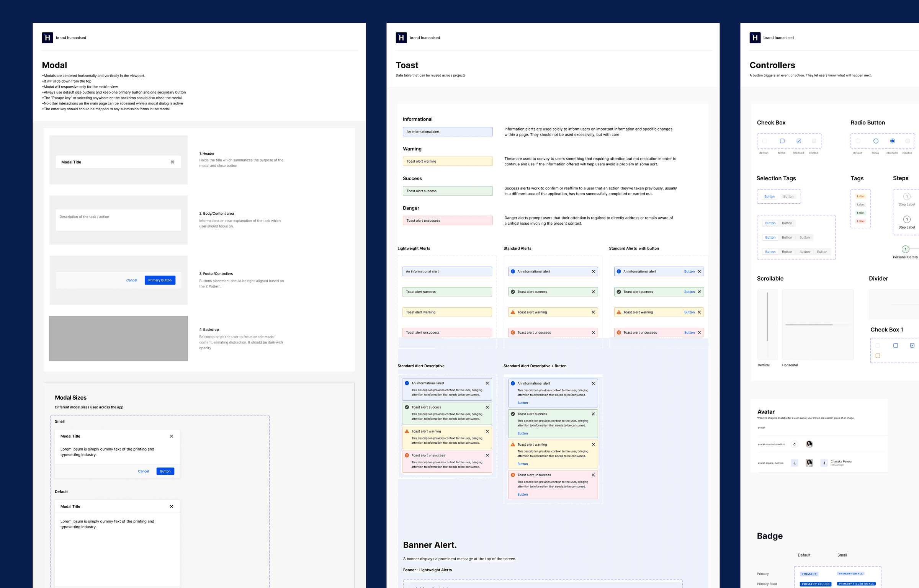Dismiss the unsuccess alert in Standard Alert Descriptive
This screenshot has width=919, height=588.
(x=487, y=456)
